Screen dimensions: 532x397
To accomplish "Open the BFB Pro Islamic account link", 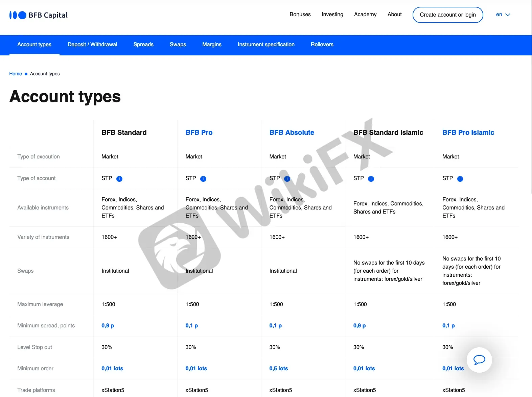I will click(x=468, y=132).
